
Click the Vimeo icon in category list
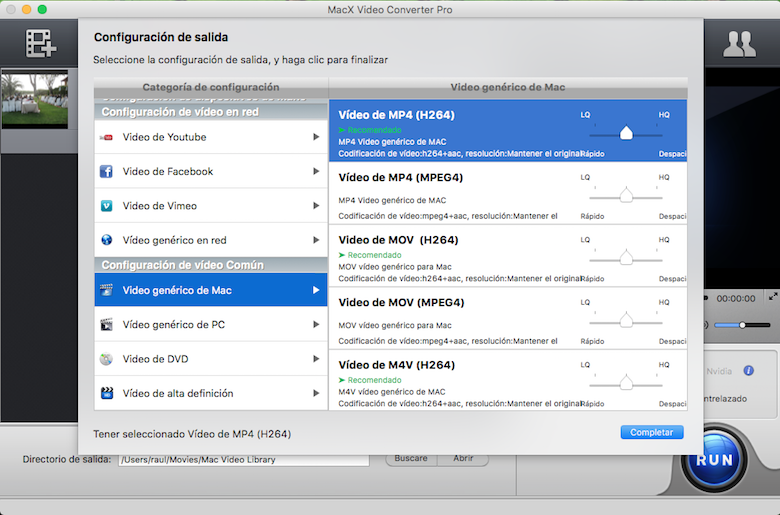pos(106,206)
